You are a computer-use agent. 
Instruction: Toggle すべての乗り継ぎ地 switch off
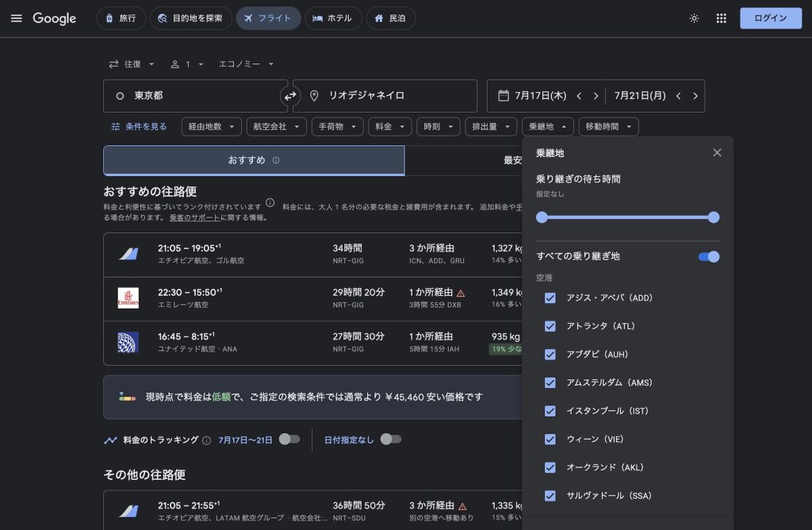(708, 256)
